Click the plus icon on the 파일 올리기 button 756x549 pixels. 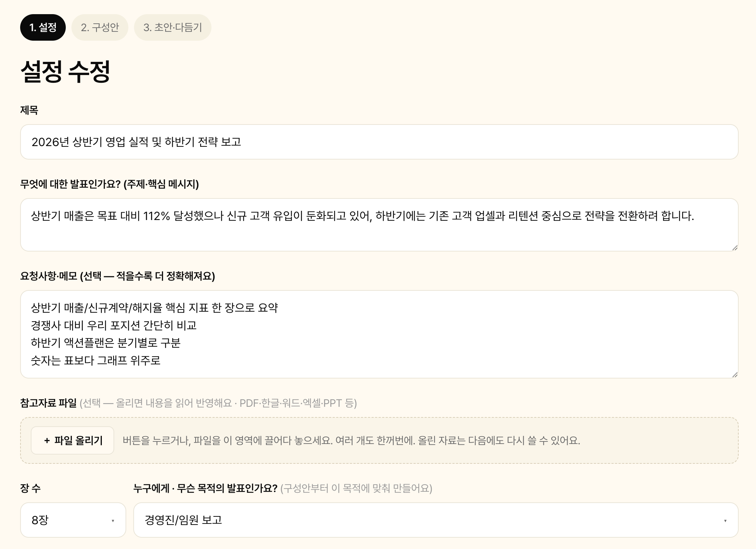(47, 440)
